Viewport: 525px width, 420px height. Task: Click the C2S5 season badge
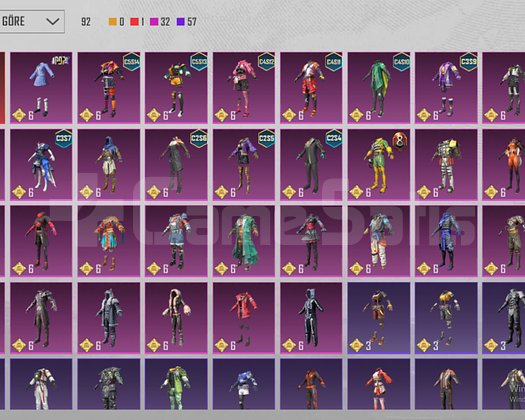[267, 139]
